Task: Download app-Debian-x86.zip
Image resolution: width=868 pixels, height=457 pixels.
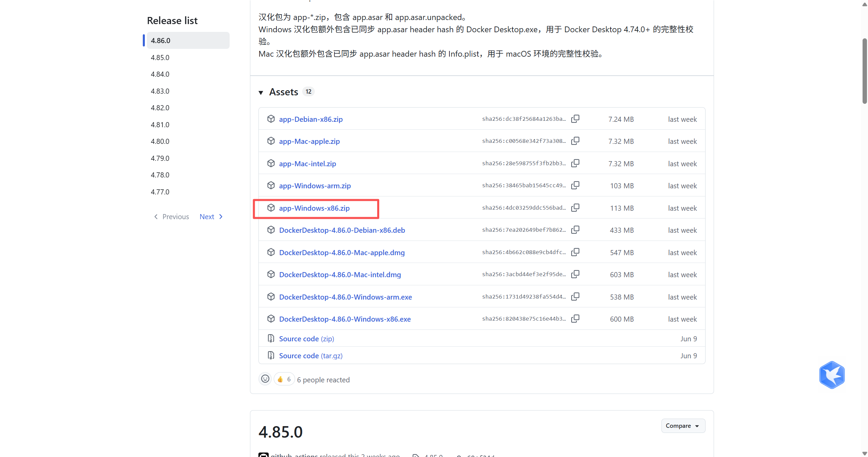Action: [x=311, y=119]
